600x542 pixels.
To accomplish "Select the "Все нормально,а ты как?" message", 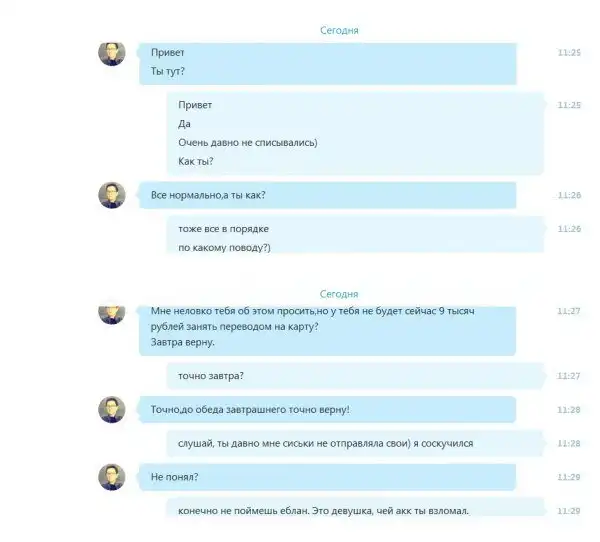I will pyautogui.click(x=328, y=195).
